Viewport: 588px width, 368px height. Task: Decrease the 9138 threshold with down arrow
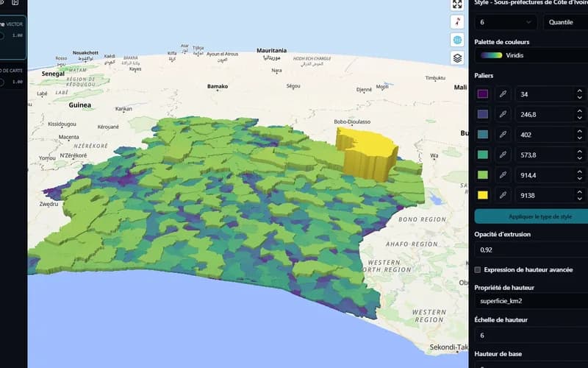pyautogui.click(x=580, y=199)
